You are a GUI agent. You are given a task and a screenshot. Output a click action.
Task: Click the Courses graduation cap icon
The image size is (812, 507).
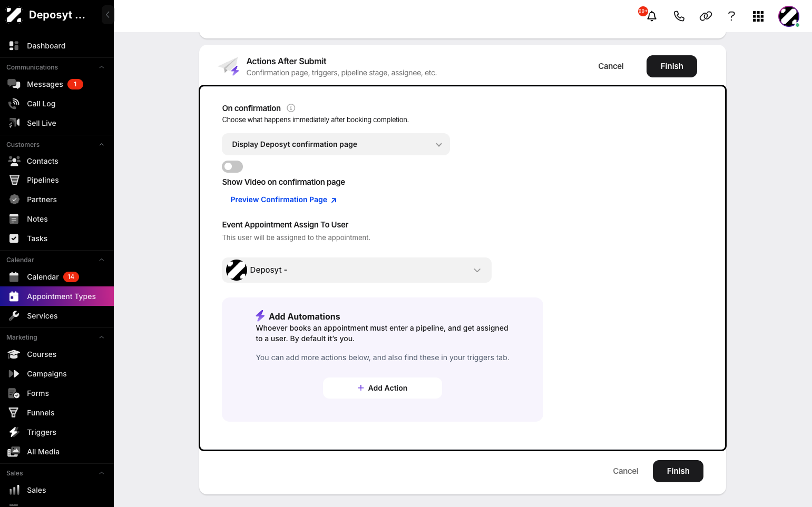[x=14, y=354]
